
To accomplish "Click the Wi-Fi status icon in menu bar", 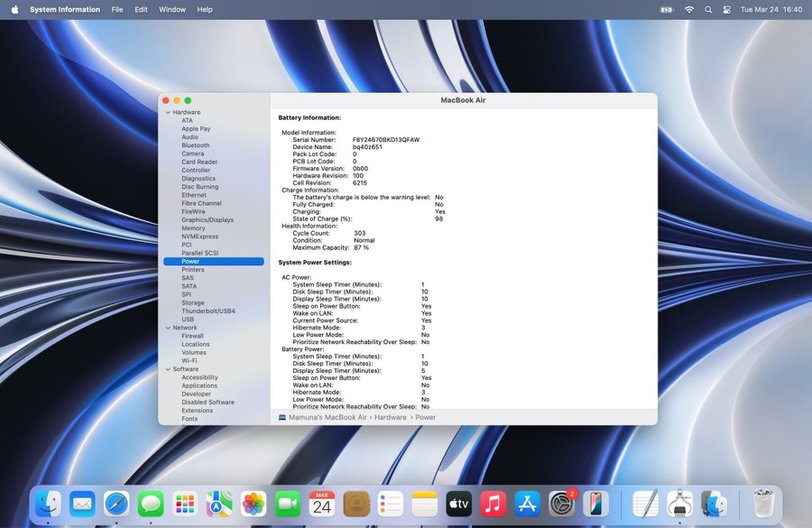I will coord(689,9).
